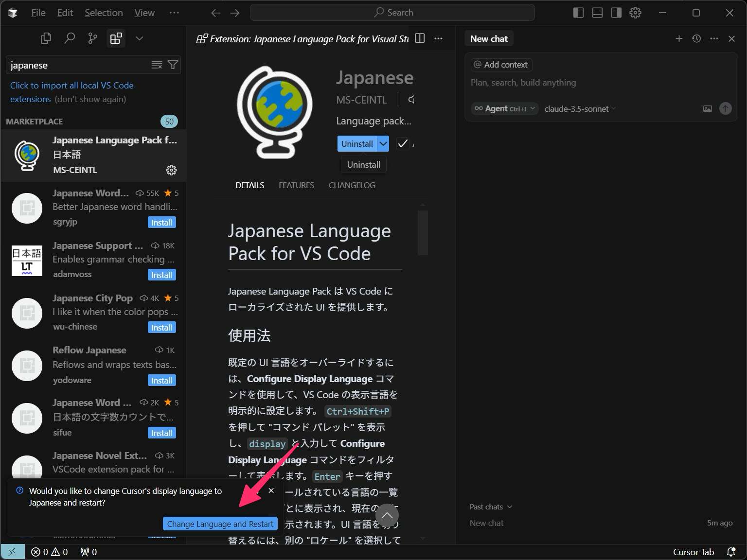Toggle bottom panel layout icon

click(597, 13)
